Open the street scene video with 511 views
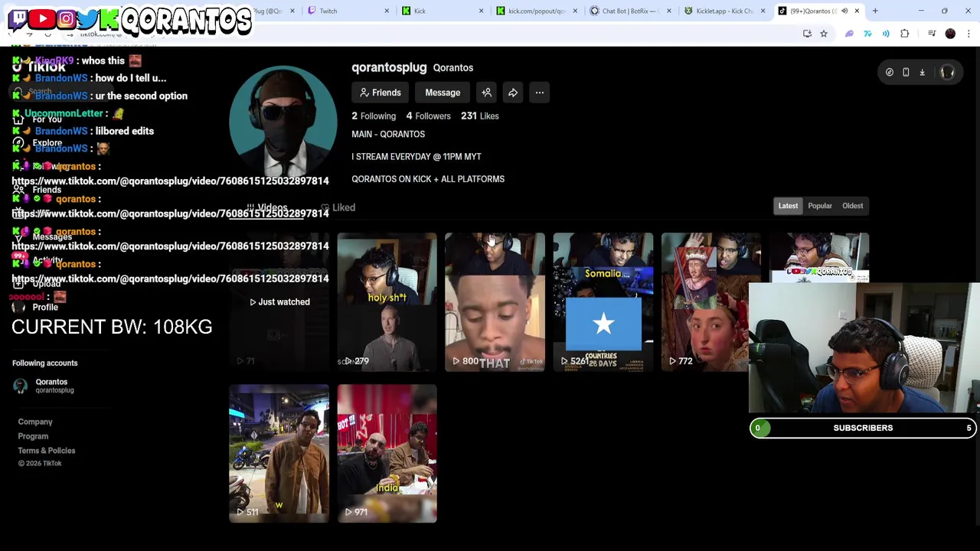 coord(279,454)
